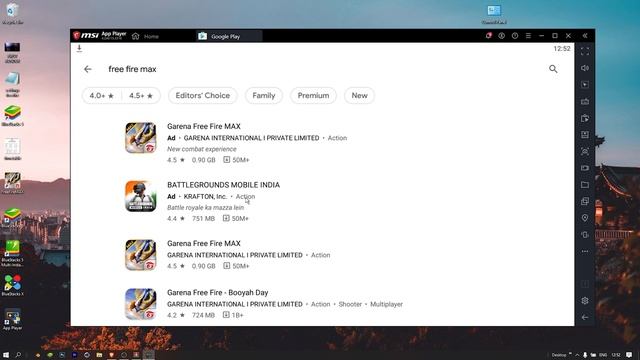Open the account icon in the title bar
Screen dimensions: 640x360
pyautogui.click(x=502, y=36)
